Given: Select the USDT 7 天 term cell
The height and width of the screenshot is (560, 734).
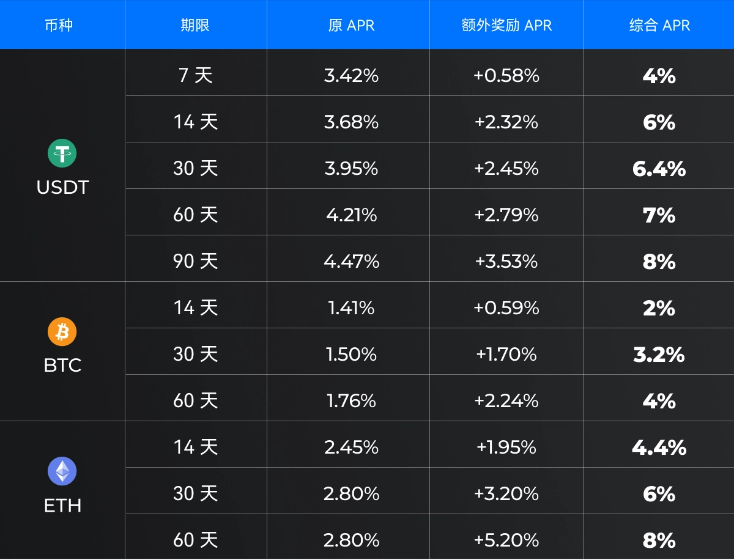Looking at the screenshot, I should 196,76.
